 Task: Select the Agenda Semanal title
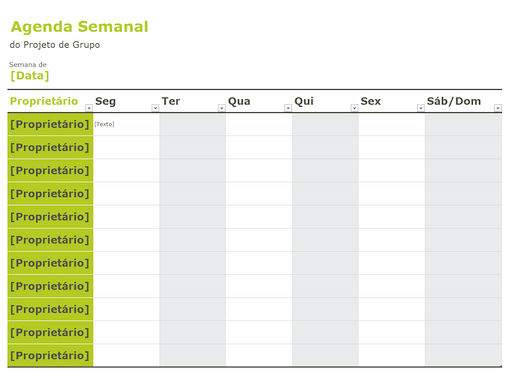pyautogui.click(x=79, y=27)
